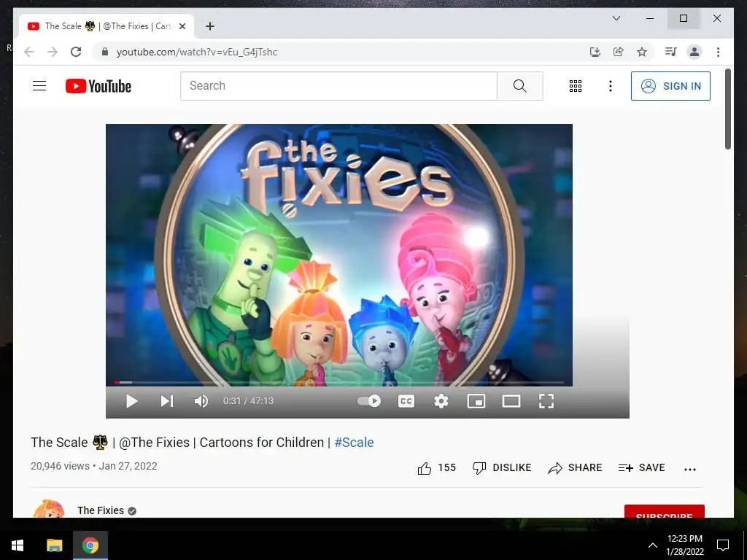The height and width of the screenshot is (560, 747).
Task: Open more actions ellipsis under video
Action: (x=690, y=469)
